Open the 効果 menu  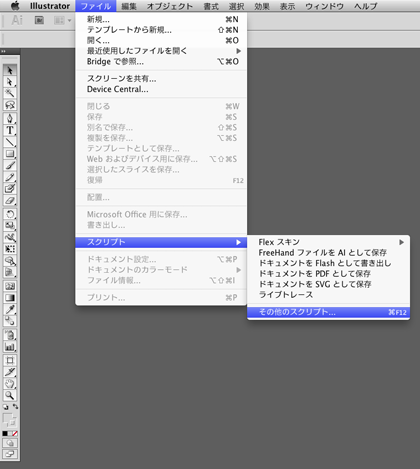click(x=262, y=6)
